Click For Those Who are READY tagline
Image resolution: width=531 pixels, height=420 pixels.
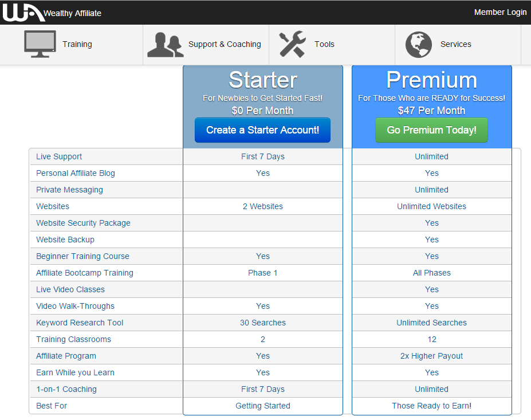[431, 98]
